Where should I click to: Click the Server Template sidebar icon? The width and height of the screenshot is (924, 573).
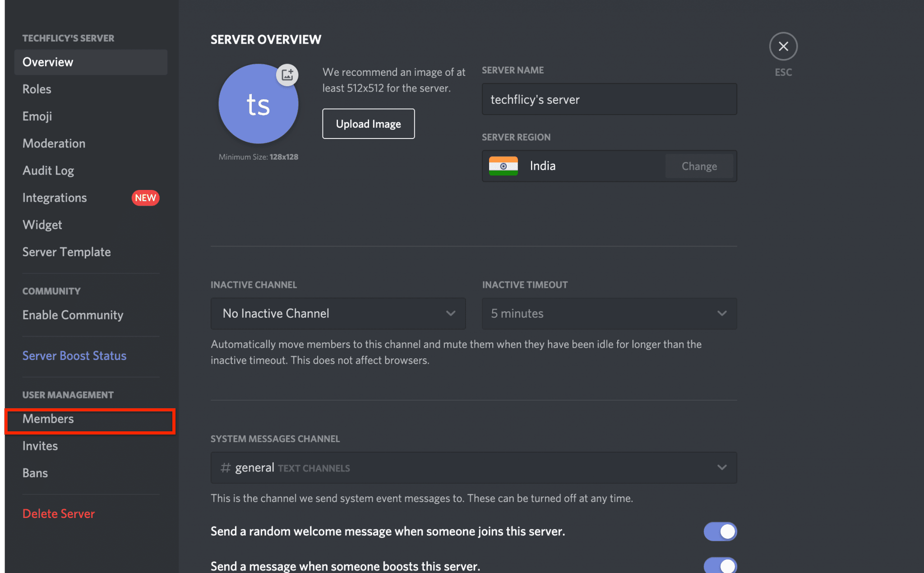click(x=66, y=251)
